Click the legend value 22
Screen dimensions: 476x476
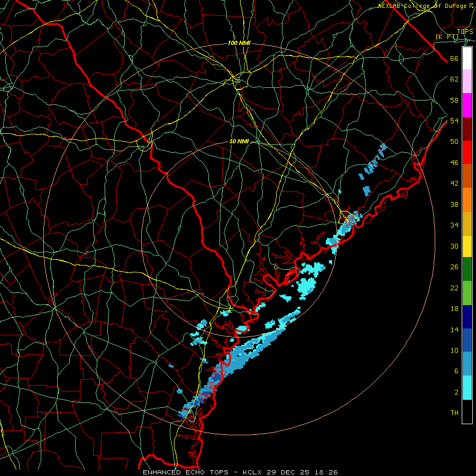454,288
